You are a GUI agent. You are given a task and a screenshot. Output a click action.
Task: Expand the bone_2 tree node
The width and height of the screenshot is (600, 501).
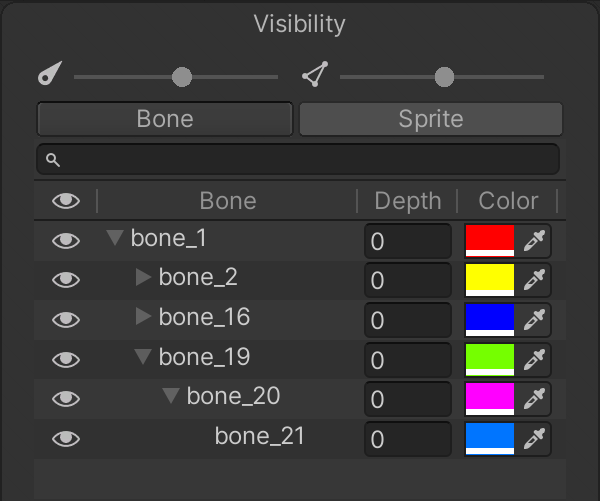[143, 277]
